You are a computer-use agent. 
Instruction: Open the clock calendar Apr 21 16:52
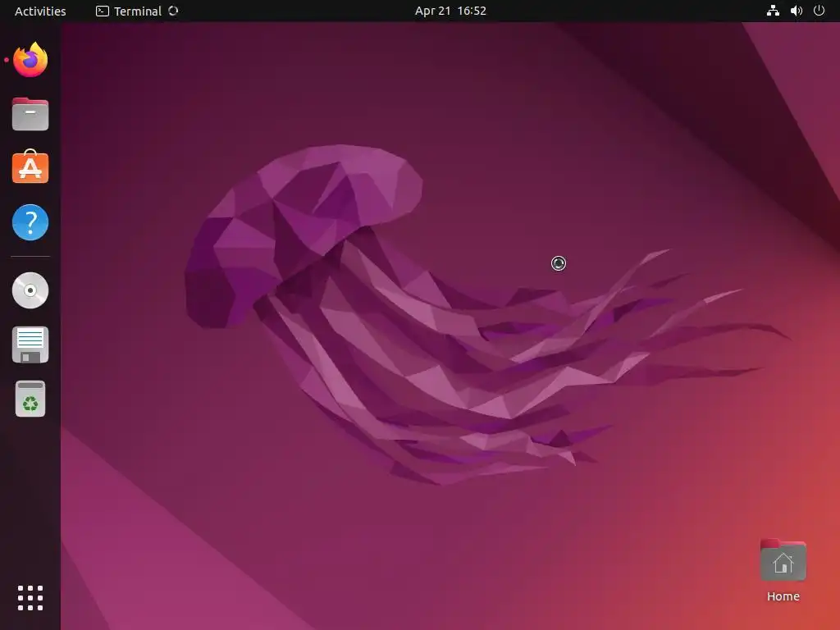click(450, 11)
